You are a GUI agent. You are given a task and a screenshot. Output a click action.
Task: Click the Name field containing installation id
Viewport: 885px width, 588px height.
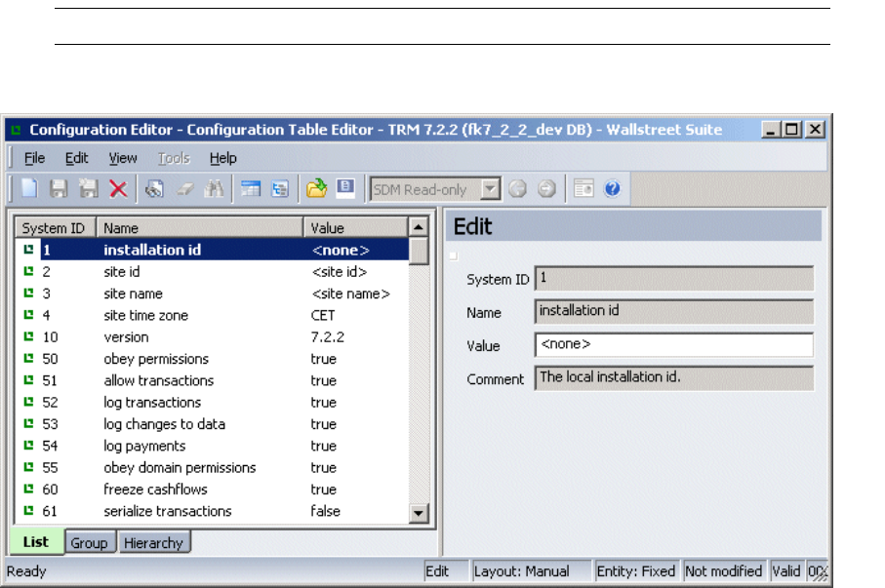tap(674, 311)
